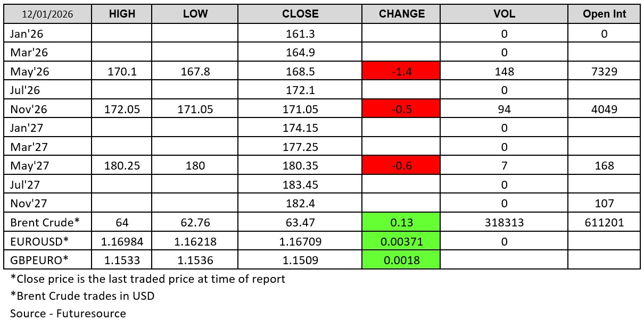This screenshot has width=644, height=320.
Task: Select the green 0.00371 change cell
Action: tap(401, 241)
